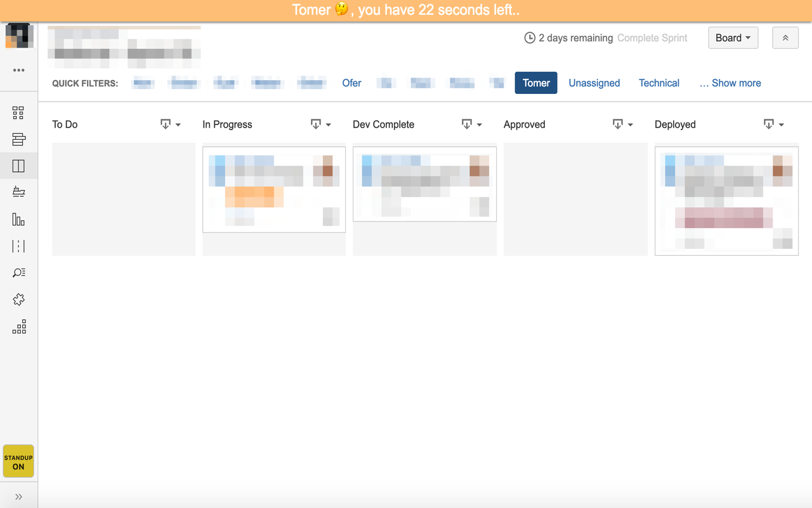Click the In Progress column arrow-down icon
The width and height of the screenshot is (812, 508).
coord(316,124)
